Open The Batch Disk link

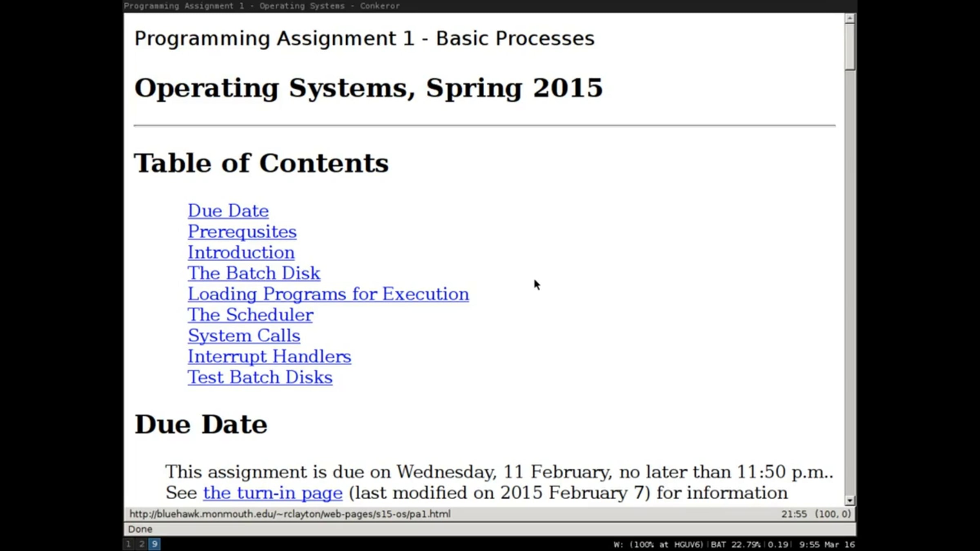(x=254, y=273)
